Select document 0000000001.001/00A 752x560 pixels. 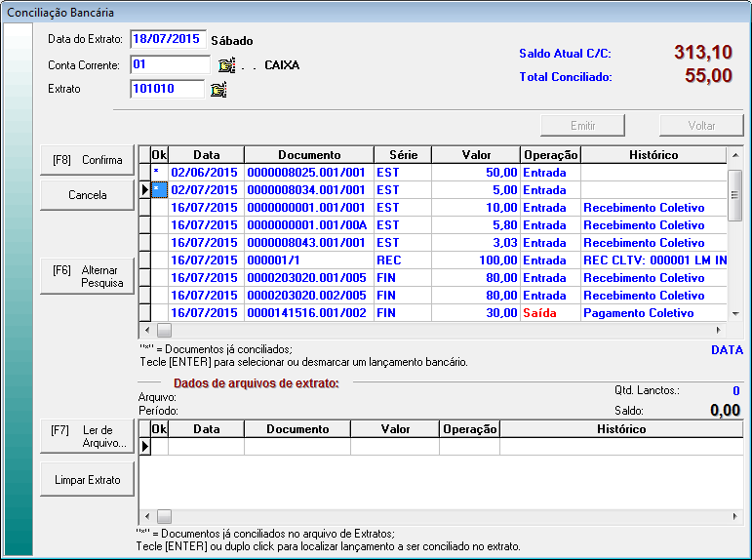[309, 225]
